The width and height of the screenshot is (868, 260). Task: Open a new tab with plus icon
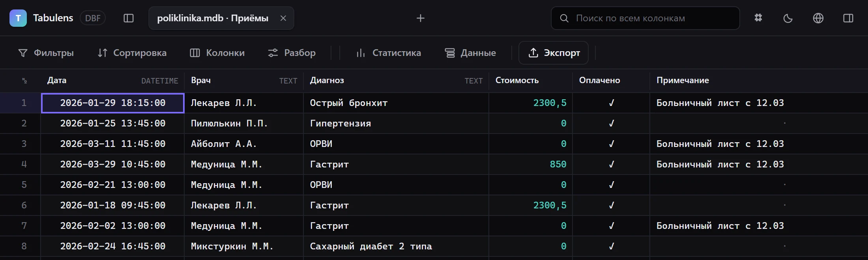coord(421,18)
